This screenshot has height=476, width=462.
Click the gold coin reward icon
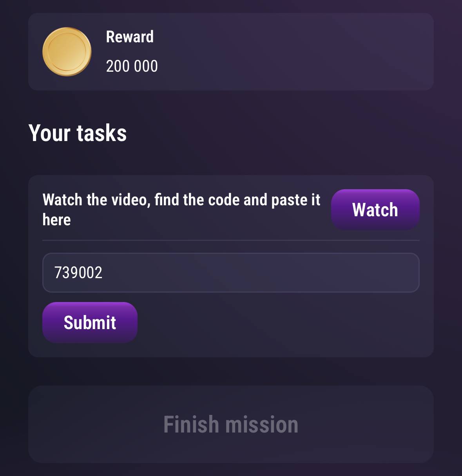click(67, 52)
